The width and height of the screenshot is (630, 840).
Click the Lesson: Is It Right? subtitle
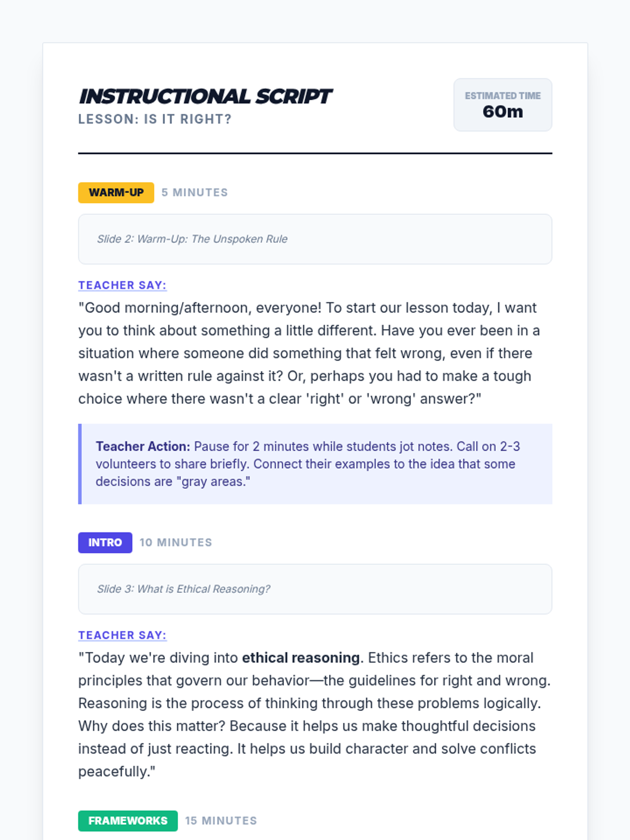155,119
